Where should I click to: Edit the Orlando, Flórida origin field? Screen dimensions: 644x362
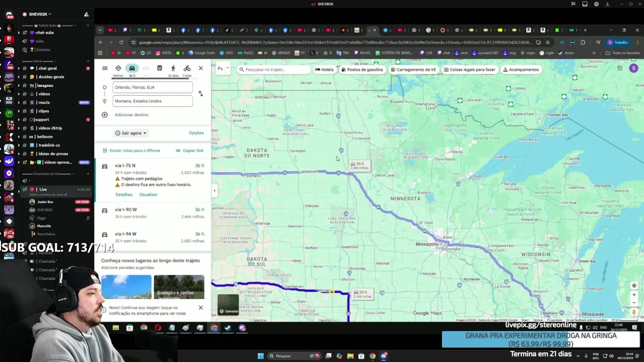point(152,87)
